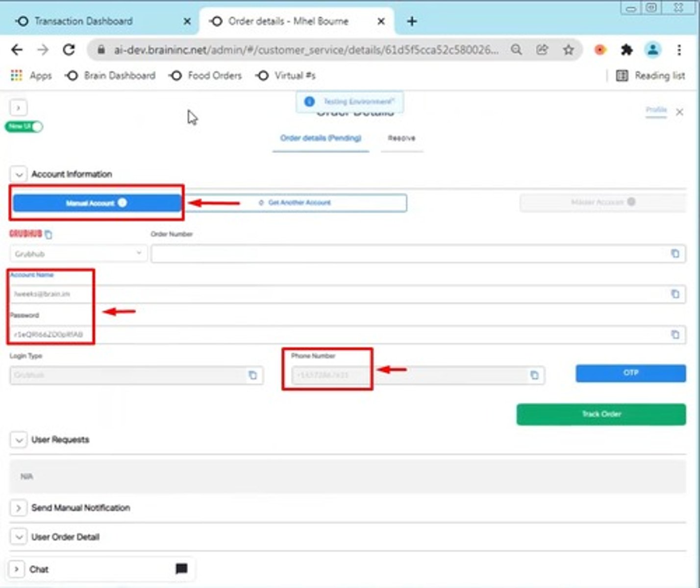Click the zoom magnifier icon in address bar
Screen dimensions: 700x588
516,49
